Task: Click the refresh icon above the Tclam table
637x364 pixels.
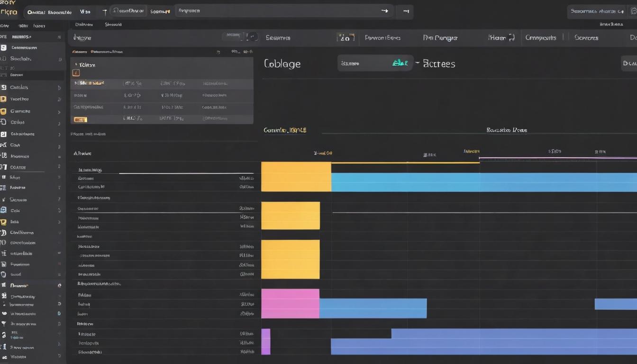Action: [x=218, y=52]
